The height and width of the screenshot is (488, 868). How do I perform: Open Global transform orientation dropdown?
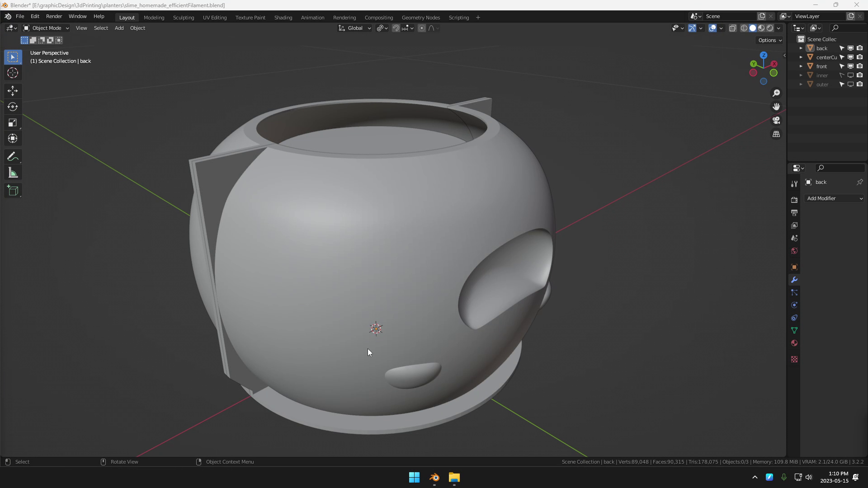tap(355, 28)
